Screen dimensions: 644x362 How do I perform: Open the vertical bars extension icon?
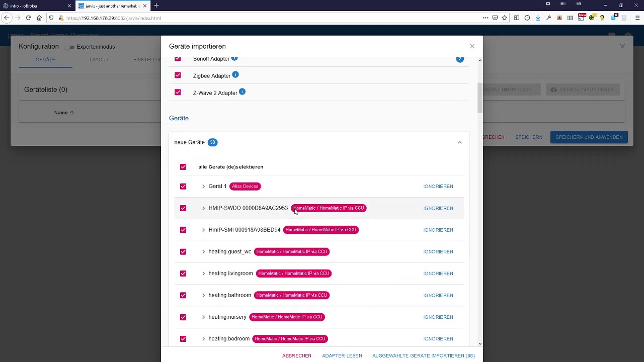pos(570,18)
